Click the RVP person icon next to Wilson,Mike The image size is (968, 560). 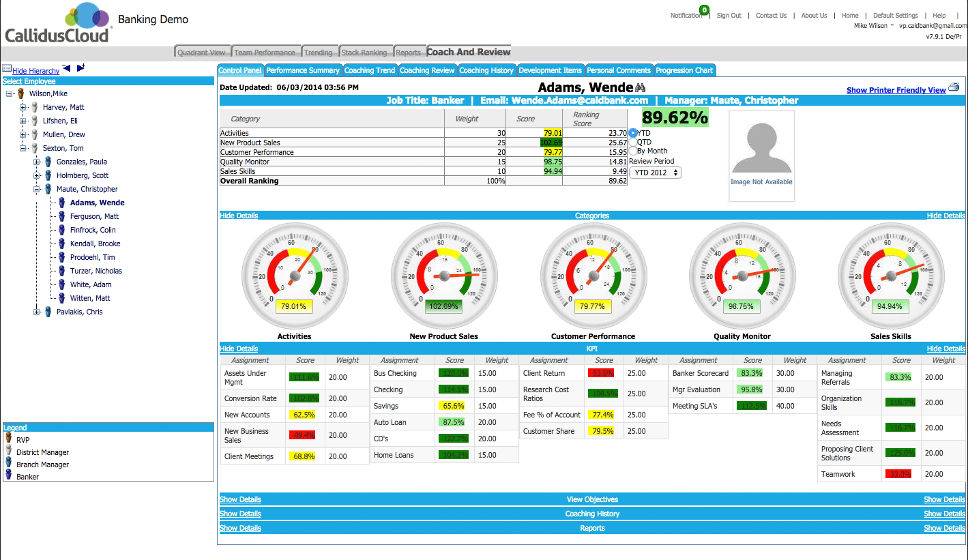(20, 93)
